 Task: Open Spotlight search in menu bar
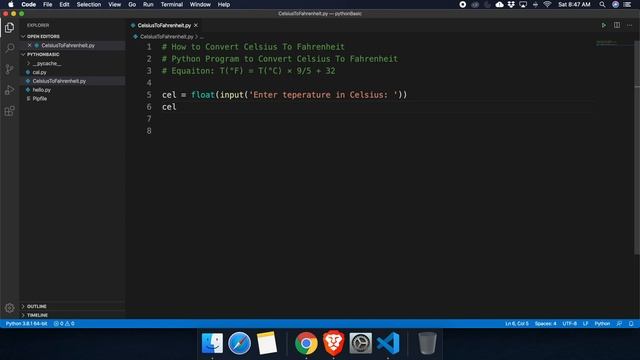[x=602, y=4]
